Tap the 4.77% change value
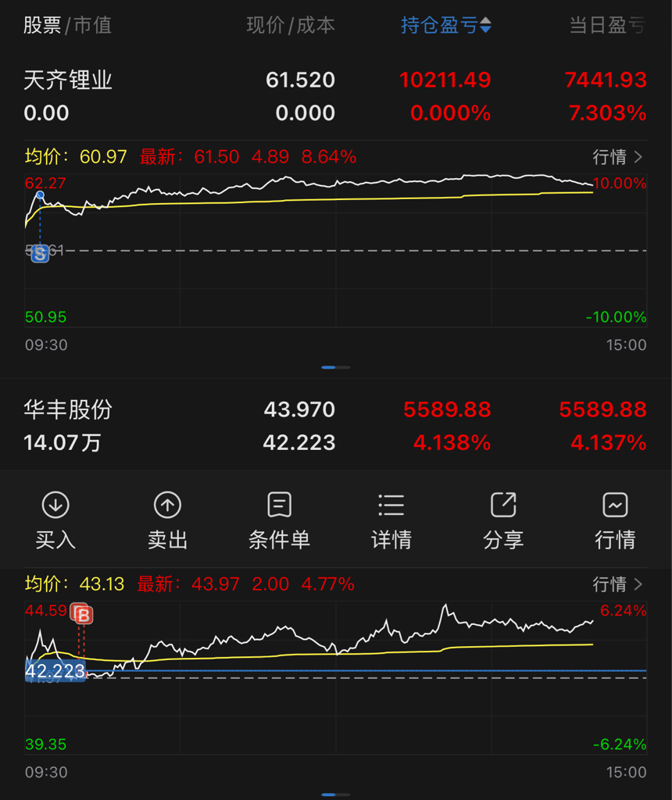 (x=327, y=584)
